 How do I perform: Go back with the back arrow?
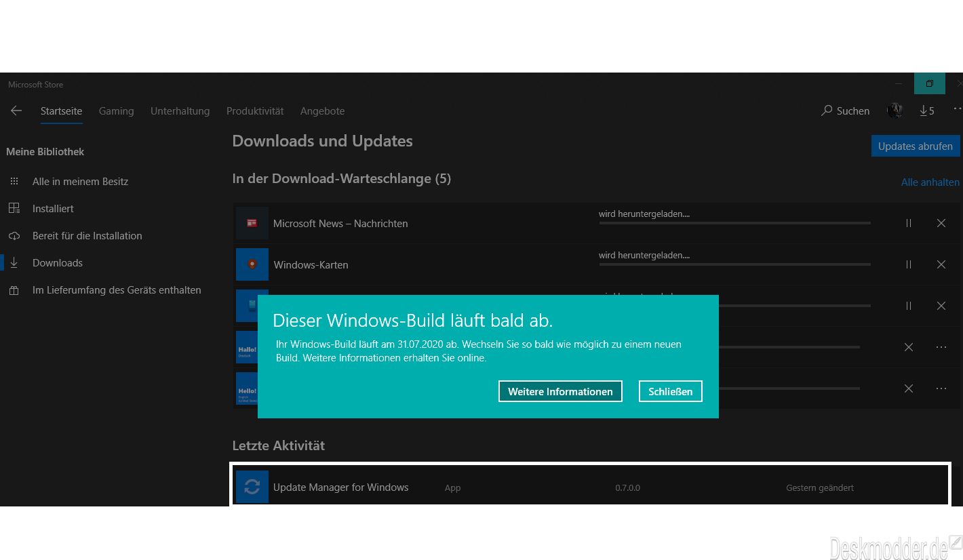[16, 111]
